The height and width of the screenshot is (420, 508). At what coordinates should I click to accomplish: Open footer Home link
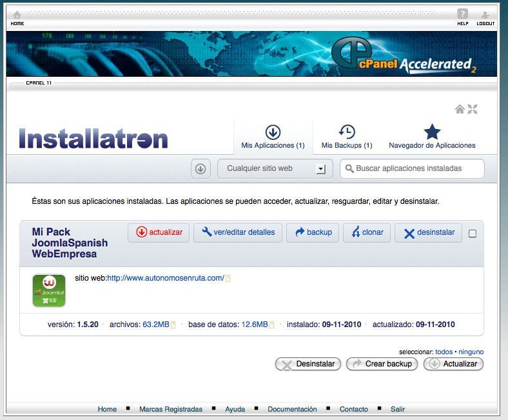(107, 409)
